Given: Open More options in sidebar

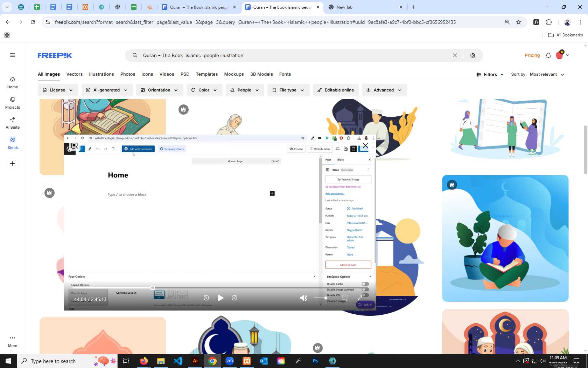Looking at the screenshot, I should [13, 341].
